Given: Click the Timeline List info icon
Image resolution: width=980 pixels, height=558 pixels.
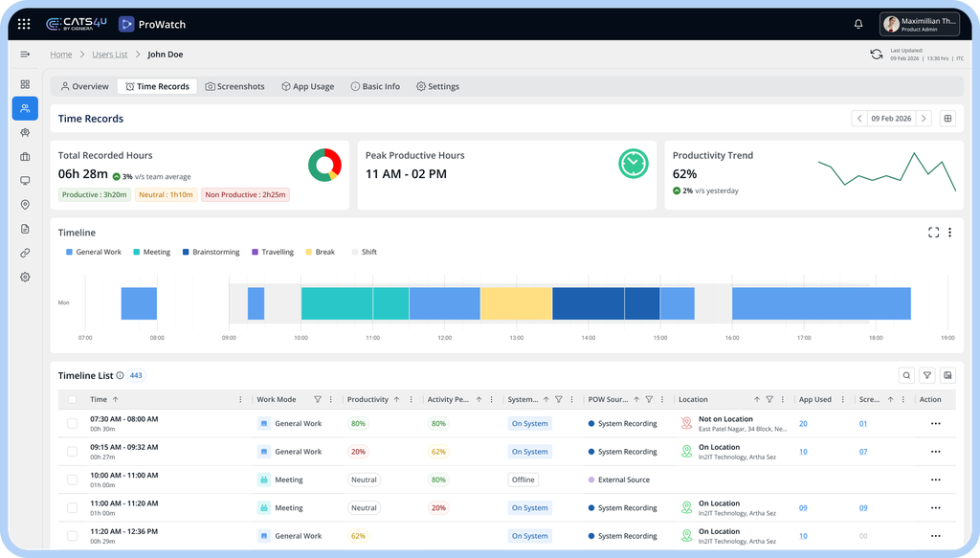Looking at the screenshot, I should 120,375.
